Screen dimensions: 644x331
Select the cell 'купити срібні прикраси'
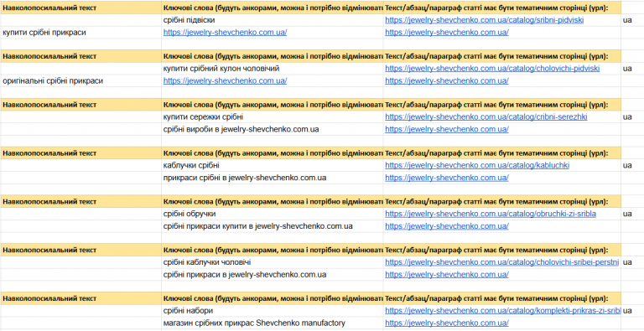[x=80, y=33]
